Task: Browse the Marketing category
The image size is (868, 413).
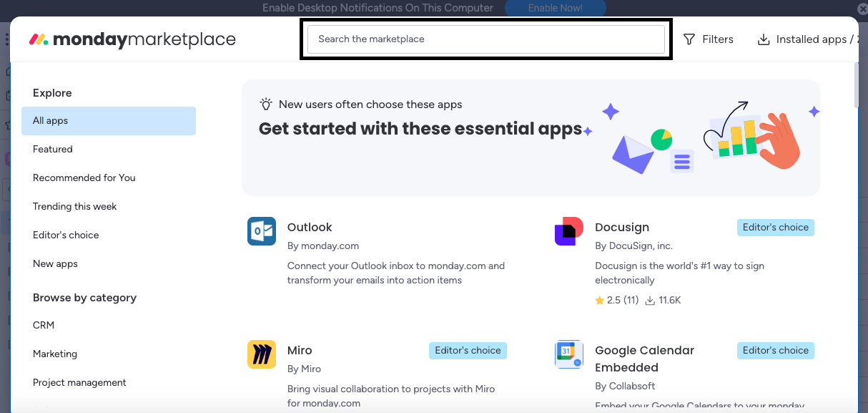Action: [55, 354]
